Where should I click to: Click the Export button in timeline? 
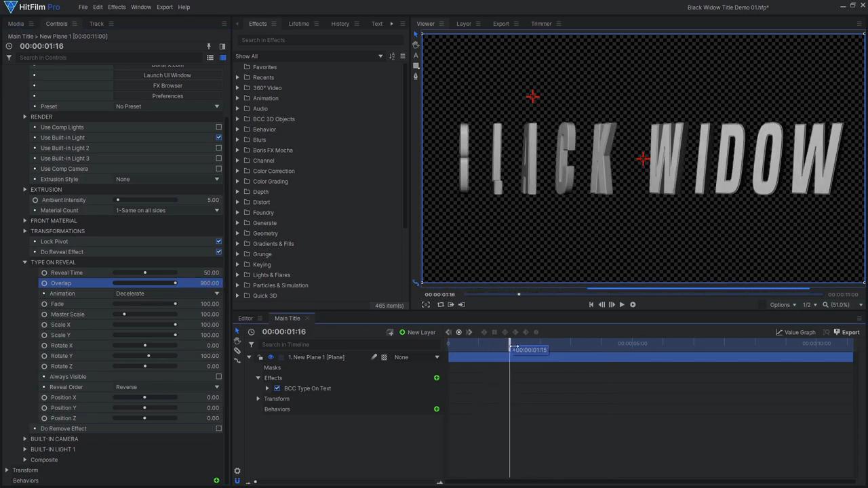point(846,332)
